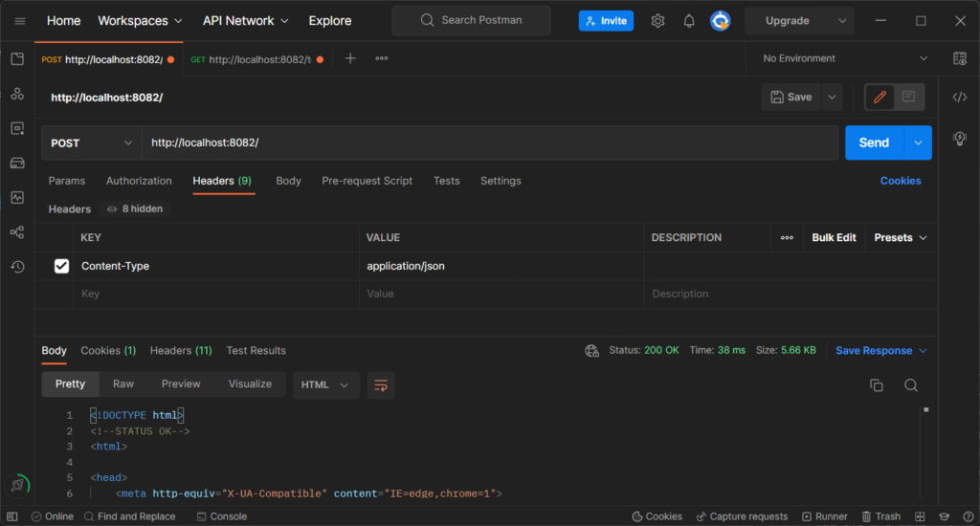Image resolution: width=980 pixels, height=526 pixels.
Task: Open Environments in the sidebar
Action: coord(17,128)
